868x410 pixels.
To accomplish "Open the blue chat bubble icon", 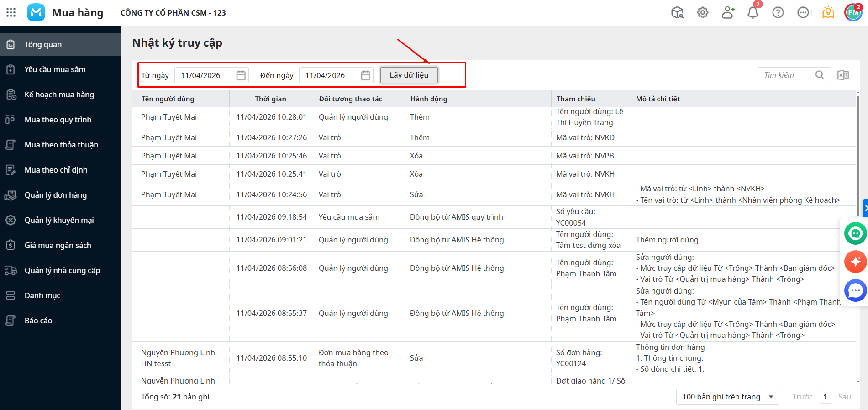I will coord(855,290).
